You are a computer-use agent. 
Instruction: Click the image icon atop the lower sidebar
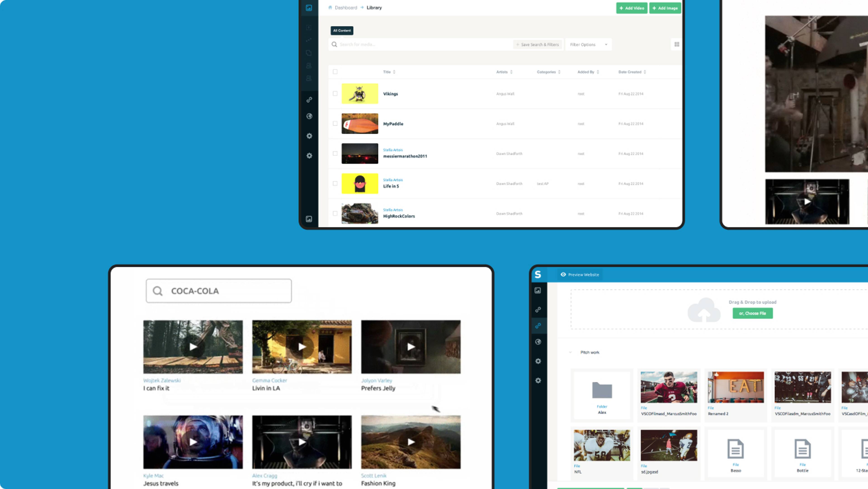point(538,291)
